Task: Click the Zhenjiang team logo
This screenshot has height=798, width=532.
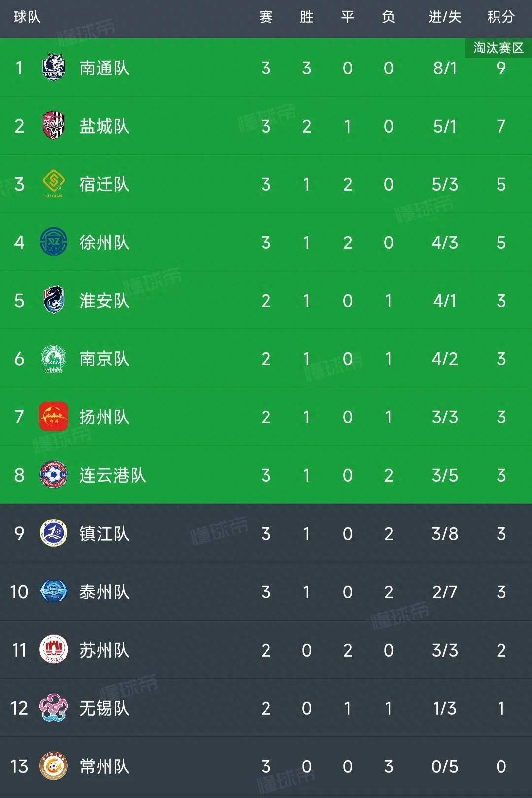Action: coord(54,533)
